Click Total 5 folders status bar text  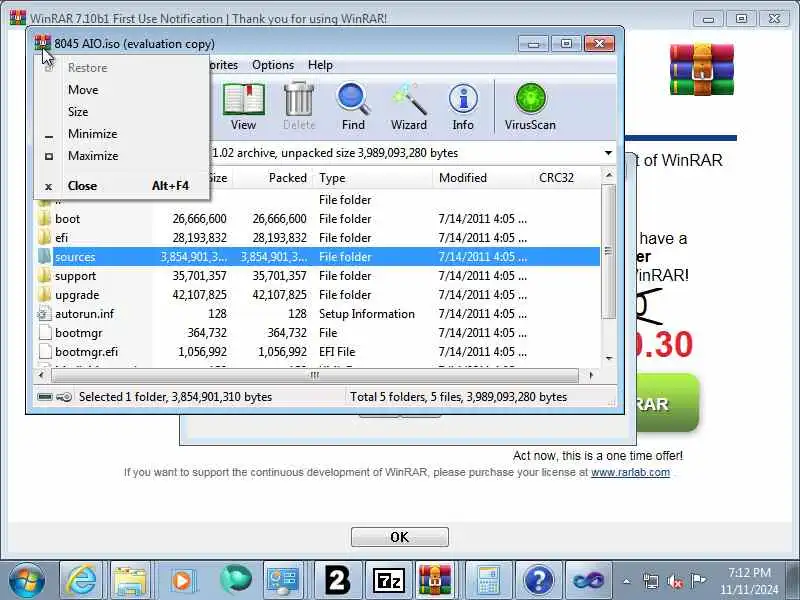tap(458, 397)
